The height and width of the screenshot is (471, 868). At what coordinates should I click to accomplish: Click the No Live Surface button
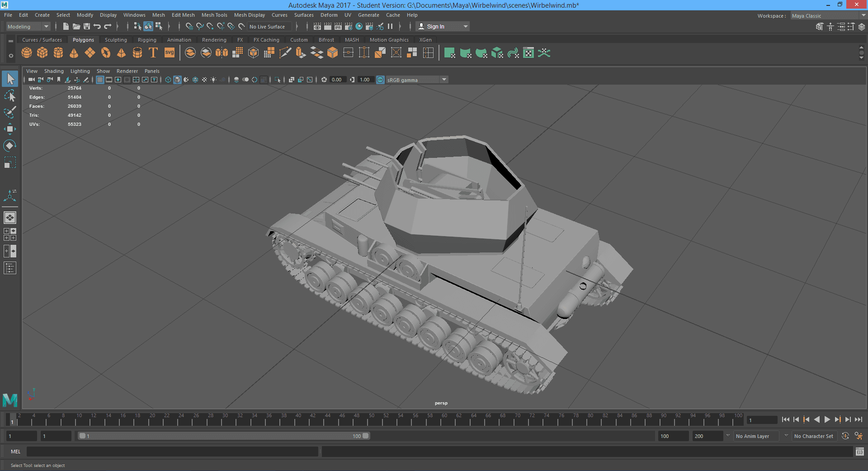(x=269, y=26)
